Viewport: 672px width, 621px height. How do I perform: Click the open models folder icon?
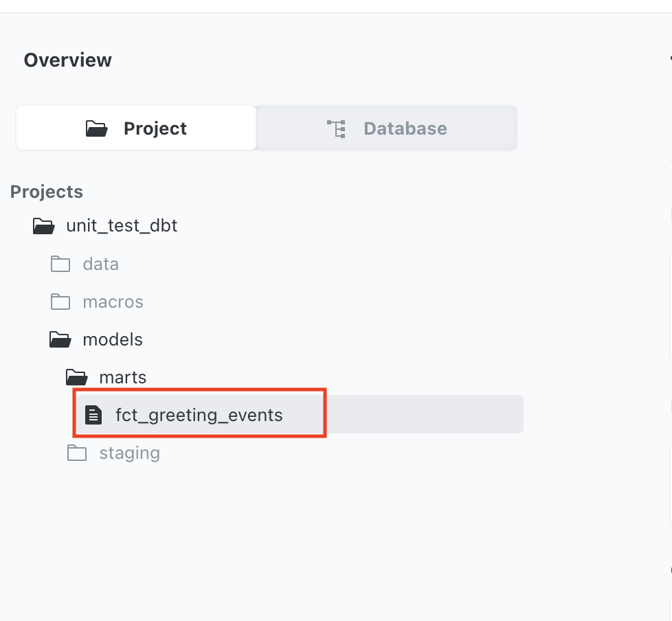click(60, 339)
